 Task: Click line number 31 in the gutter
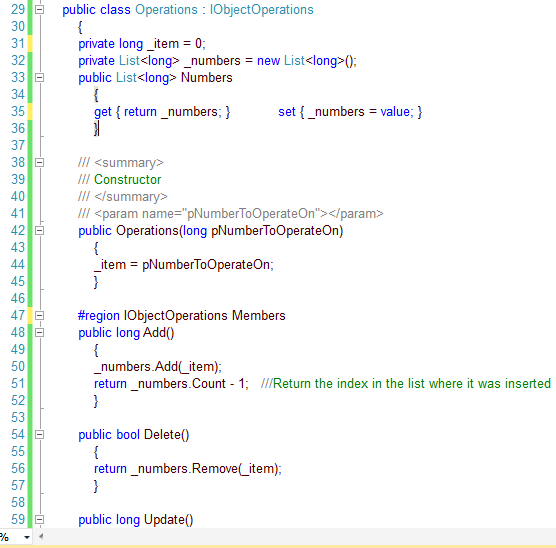(18, 43)
